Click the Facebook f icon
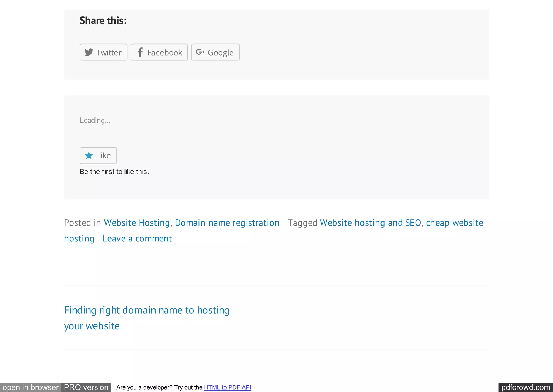 tap(140, 52)
